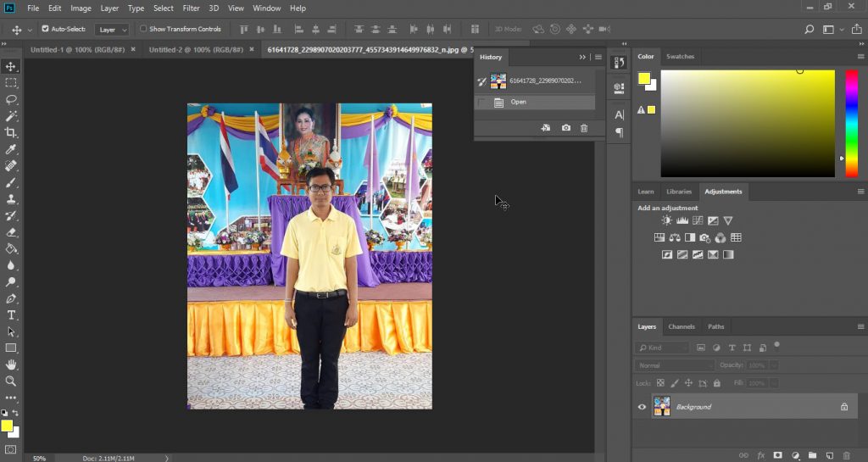Click the yellow foreground color swatch

tap(7, 426)
